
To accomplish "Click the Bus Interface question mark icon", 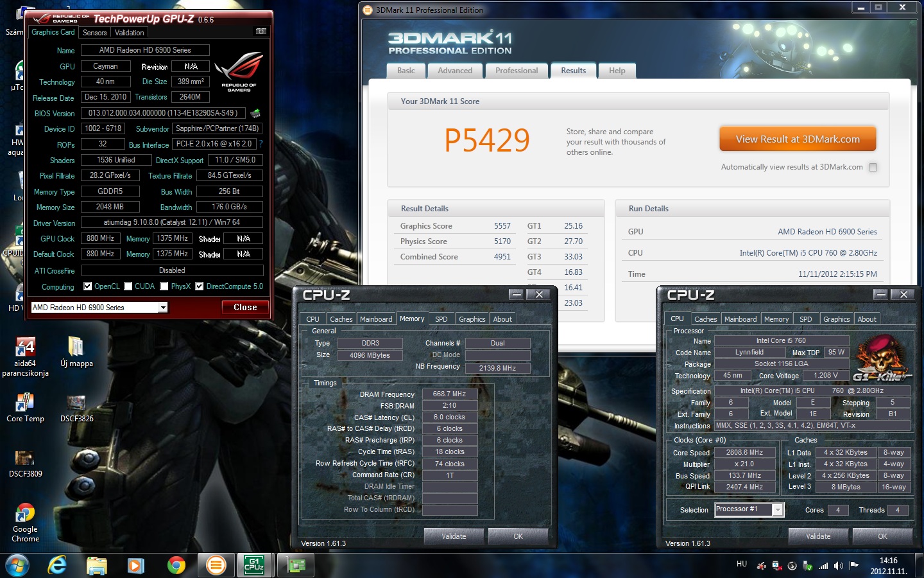I will pos(261,144).
